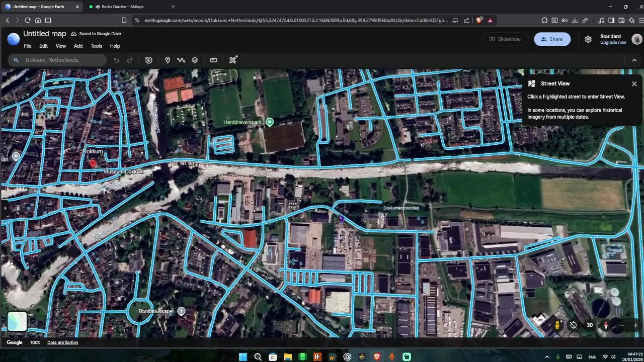Click the Google Earth logo icon
Viewport: 644px width, 362px height.
(x=14, y=39)
